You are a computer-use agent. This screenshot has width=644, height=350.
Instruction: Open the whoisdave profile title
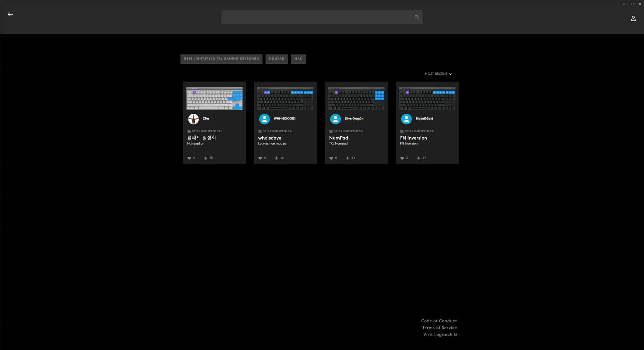click(x=270, y=138)
